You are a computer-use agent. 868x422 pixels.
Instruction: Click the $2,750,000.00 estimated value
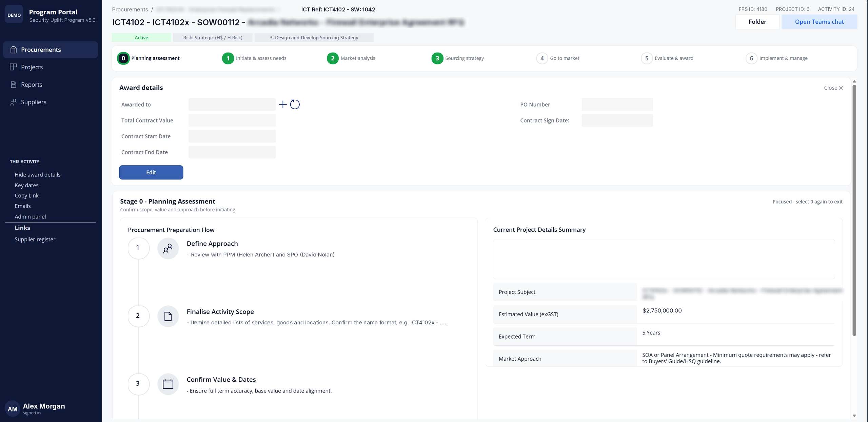point(662,310)
